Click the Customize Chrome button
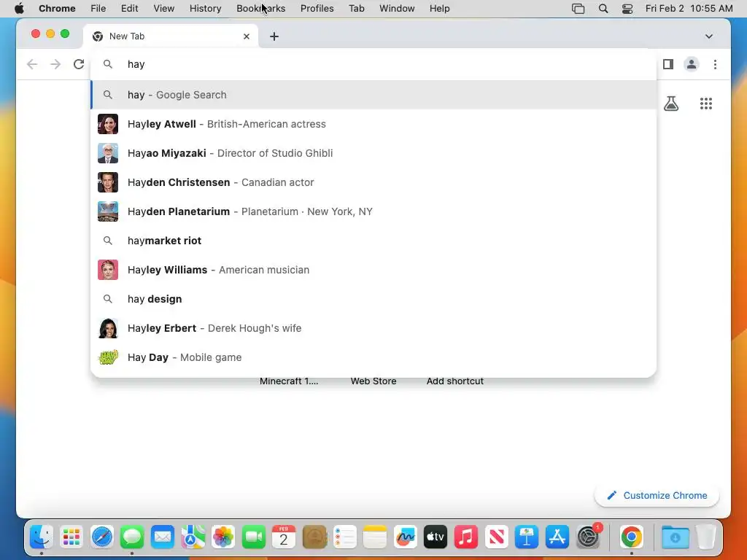This screenshot has width=747, height=560. (x=657, y=495)
